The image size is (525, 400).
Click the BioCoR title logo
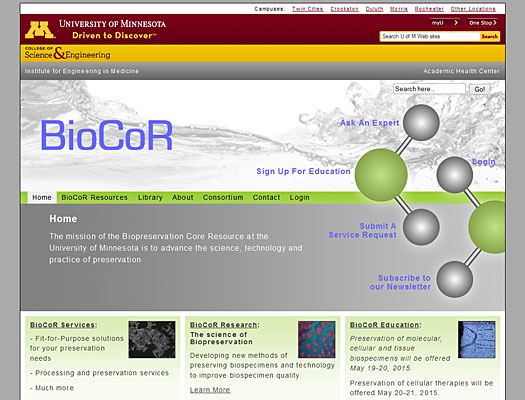click(x=106, y=135)
